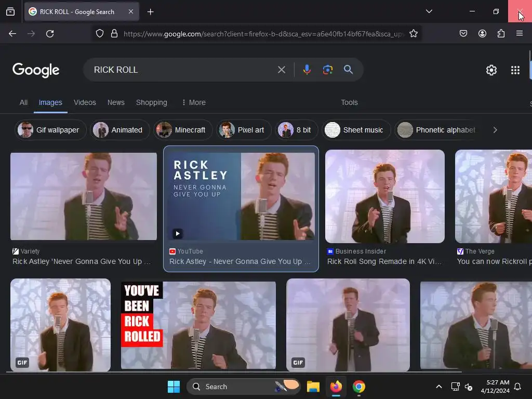The image size is (532, 399).
Task: Submit search with magnifier icon
Action: (x=348, y=70)
